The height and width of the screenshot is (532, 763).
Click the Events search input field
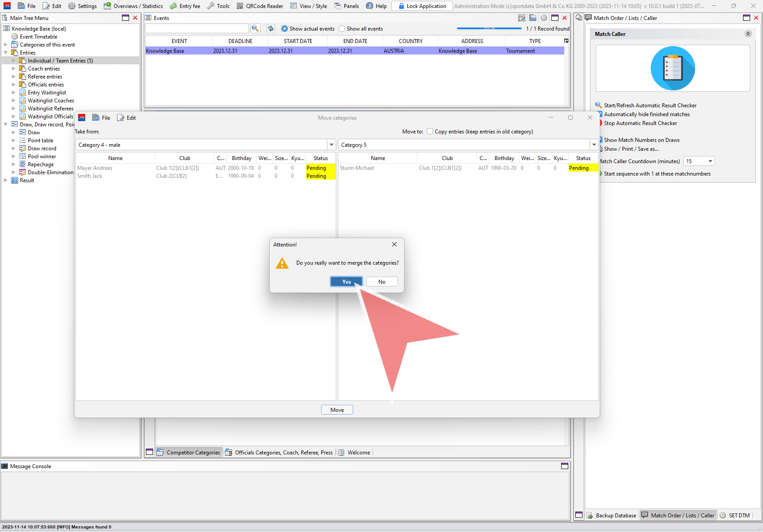[197, 28]
